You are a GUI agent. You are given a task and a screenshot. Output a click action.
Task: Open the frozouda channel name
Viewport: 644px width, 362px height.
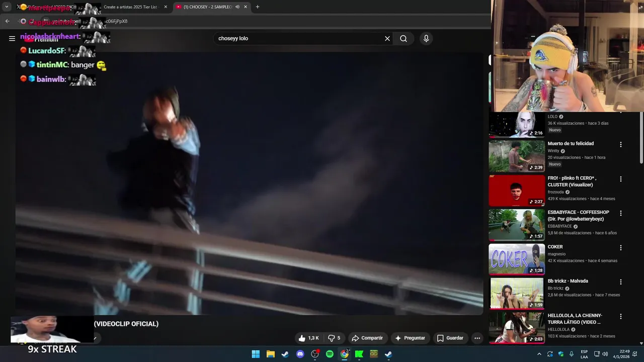555,192
